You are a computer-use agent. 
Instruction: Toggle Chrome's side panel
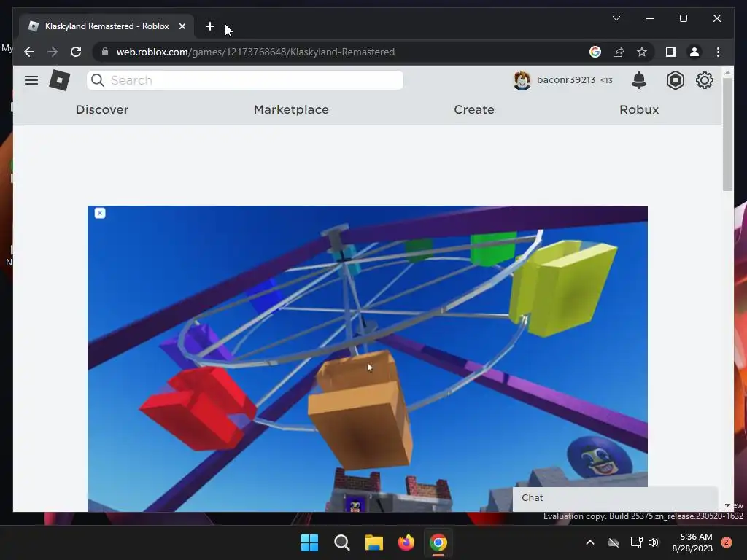click(x=671, y=52)
